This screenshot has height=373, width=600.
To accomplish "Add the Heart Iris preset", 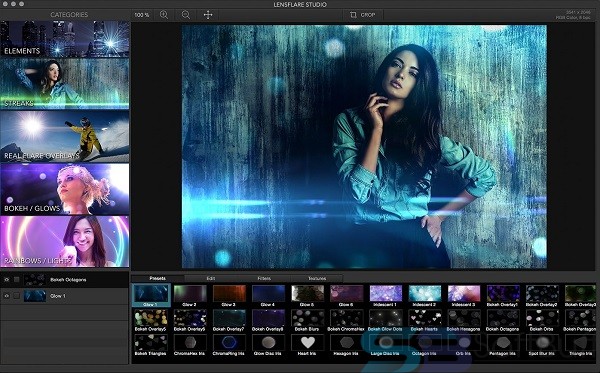I will click(x=307, y=345).
